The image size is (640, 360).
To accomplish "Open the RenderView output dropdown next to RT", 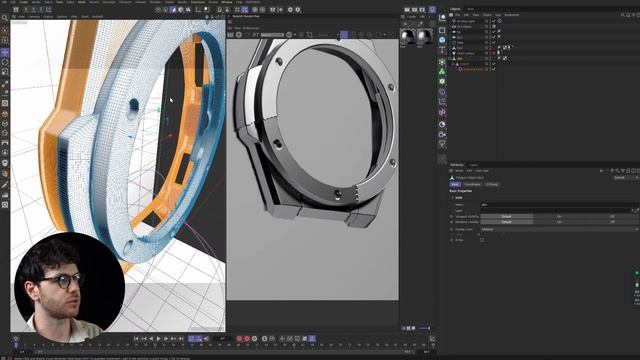I will point(272,35).
